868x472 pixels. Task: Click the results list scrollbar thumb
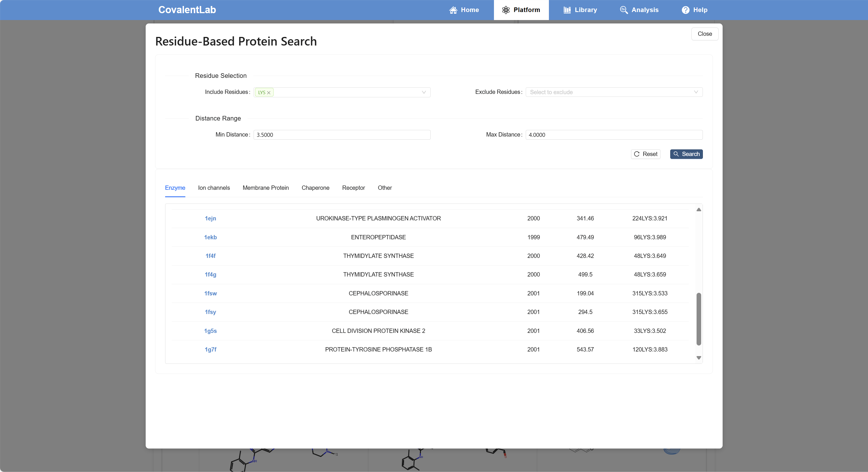click(x=699, y=319)
